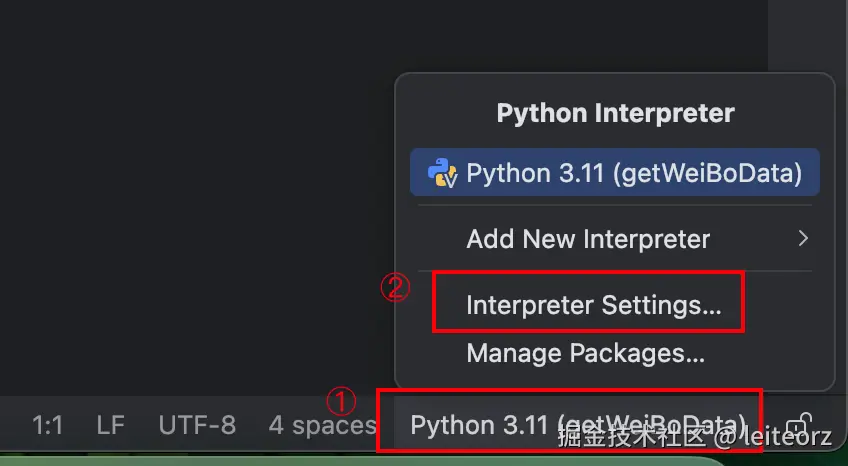Viewport: 848px width, 466px height.
Task: Click the separator line below Add New Interpreter
Action: [614, 270]
